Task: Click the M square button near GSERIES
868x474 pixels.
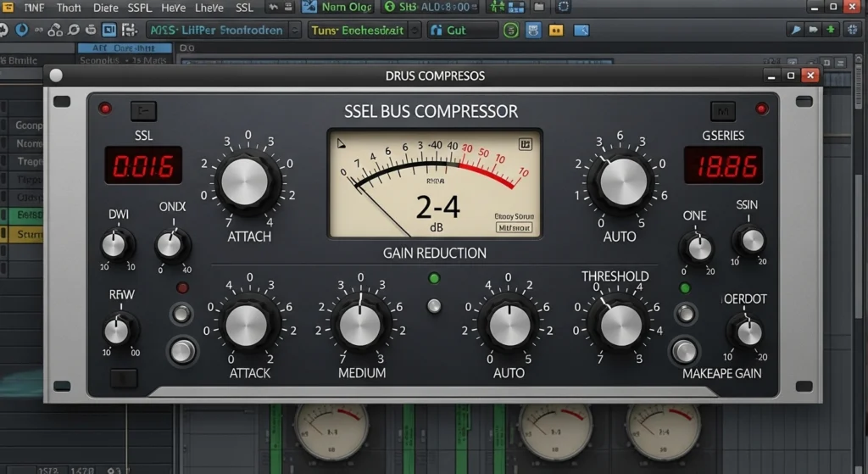Action: click(x=723, y=111)
